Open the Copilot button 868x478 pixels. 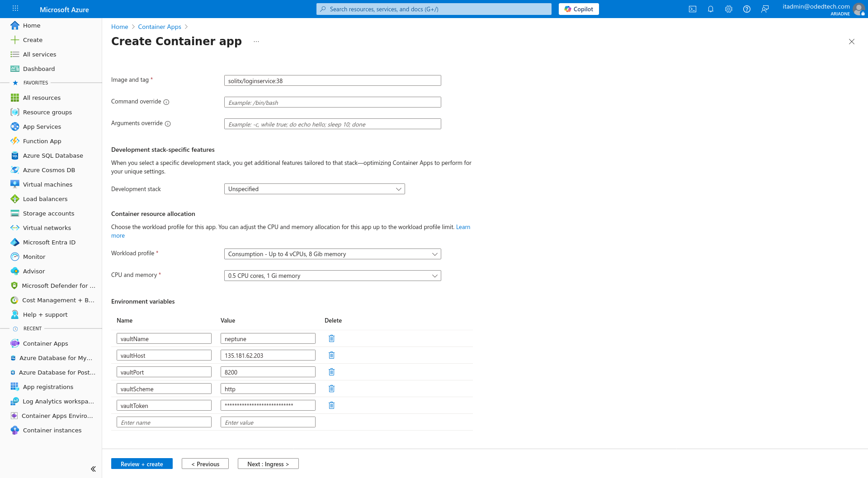[579, 9]
